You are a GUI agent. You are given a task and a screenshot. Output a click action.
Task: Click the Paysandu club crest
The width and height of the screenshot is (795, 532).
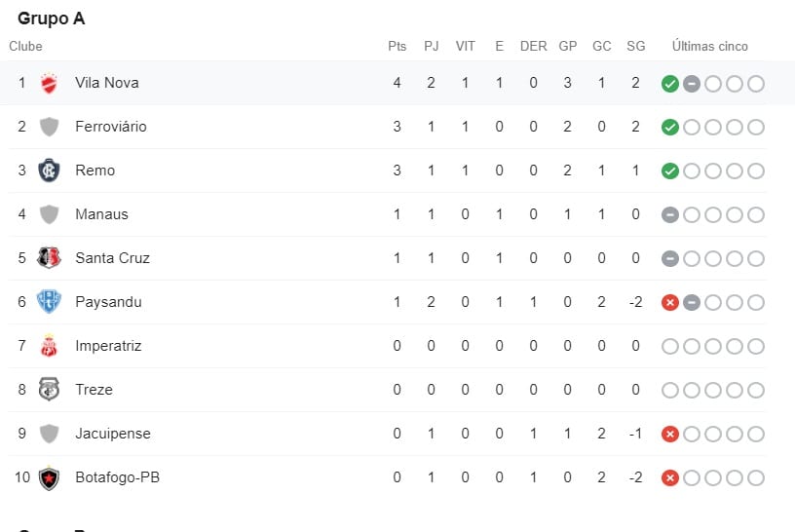(49, 302)
